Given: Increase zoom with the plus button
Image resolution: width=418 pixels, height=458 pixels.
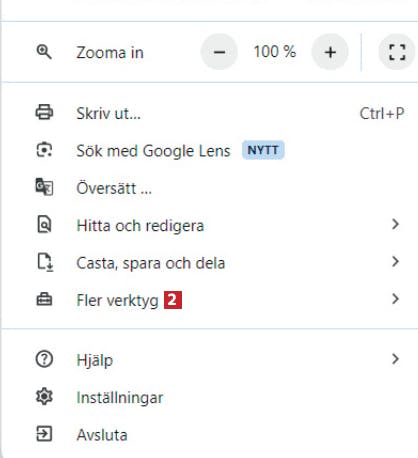Looking at the screenshot, I should click(330, 52).
